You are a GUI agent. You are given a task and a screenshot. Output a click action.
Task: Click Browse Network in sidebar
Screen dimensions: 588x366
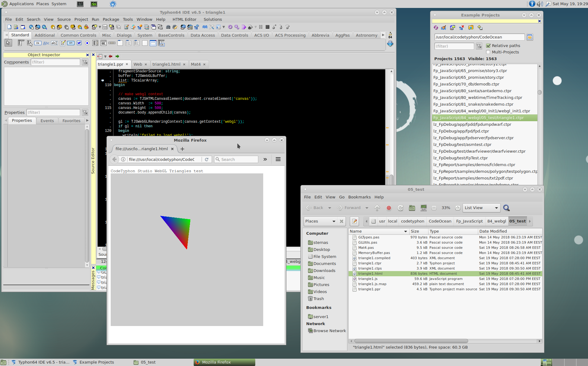[329, 331]
